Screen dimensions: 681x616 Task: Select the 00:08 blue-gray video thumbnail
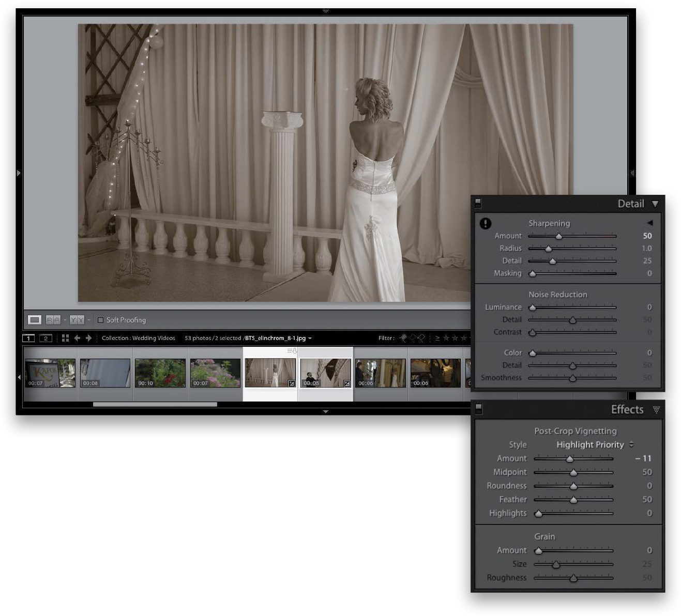(105, 373)
